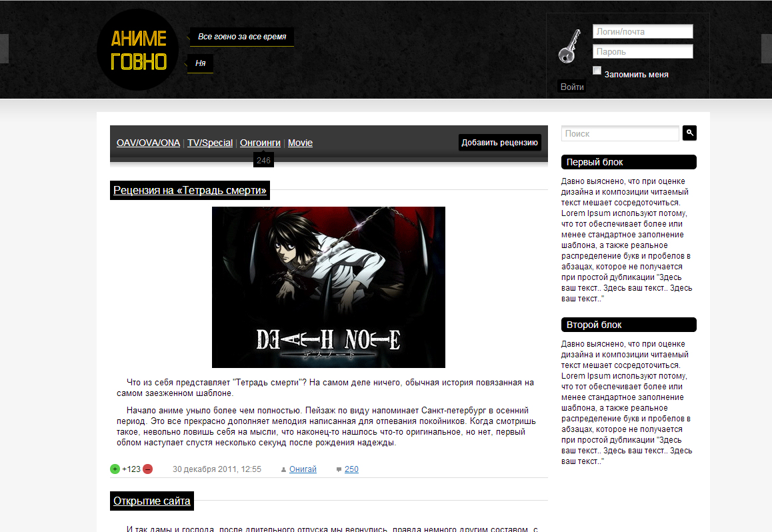Image resolution: width=772 pixels, height=532 pixels.
Task: Click the Death Note poster image
Action: click(x=329, y=287)
